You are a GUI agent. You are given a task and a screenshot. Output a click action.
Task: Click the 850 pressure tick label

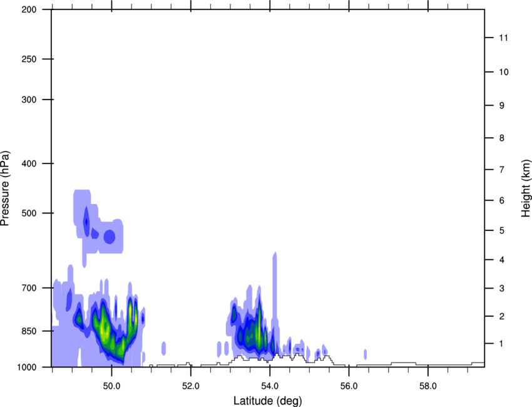tap(29, 331)
